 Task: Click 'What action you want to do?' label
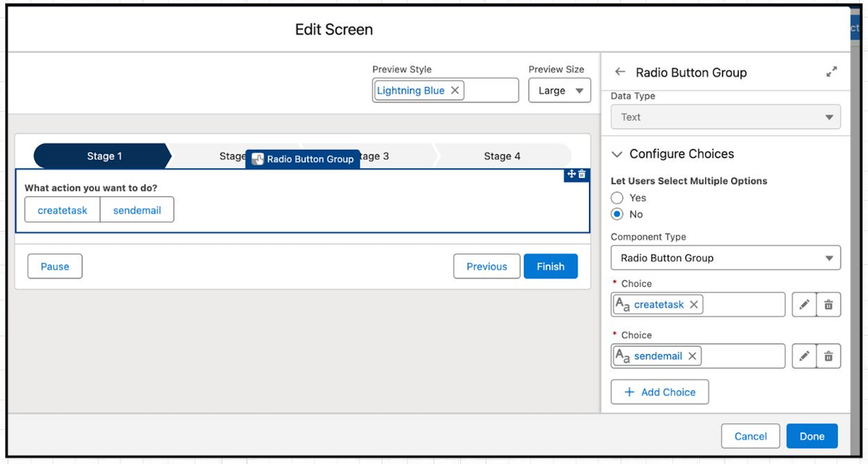91,188
